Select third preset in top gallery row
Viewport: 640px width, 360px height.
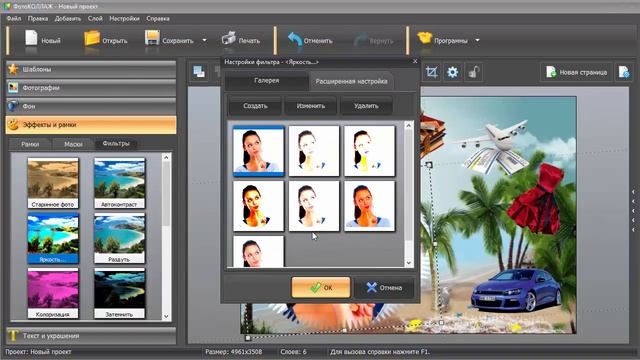click(369, 151)
